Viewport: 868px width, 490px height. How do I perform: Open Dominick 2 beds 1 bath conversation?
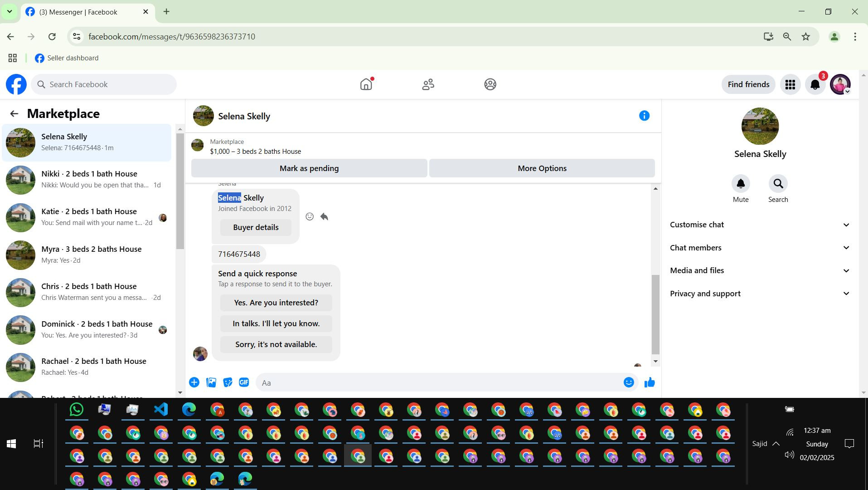coord(87,330)
